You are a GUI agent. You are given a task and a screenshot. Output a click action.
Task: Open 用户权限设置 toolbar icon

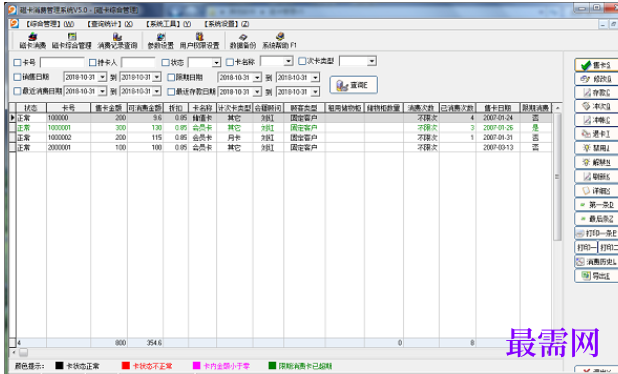tap(199, 41)
